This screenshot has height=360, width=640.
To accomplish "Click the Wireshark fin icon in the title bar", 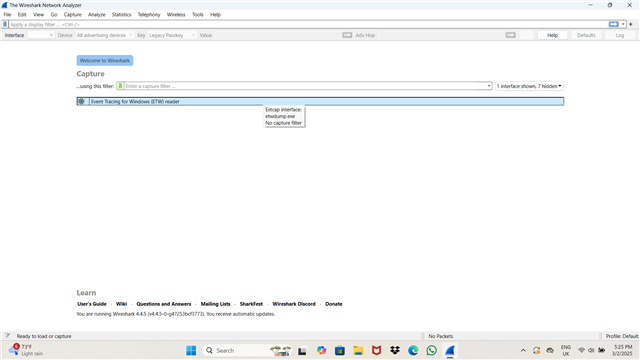I will click(4, 5).
